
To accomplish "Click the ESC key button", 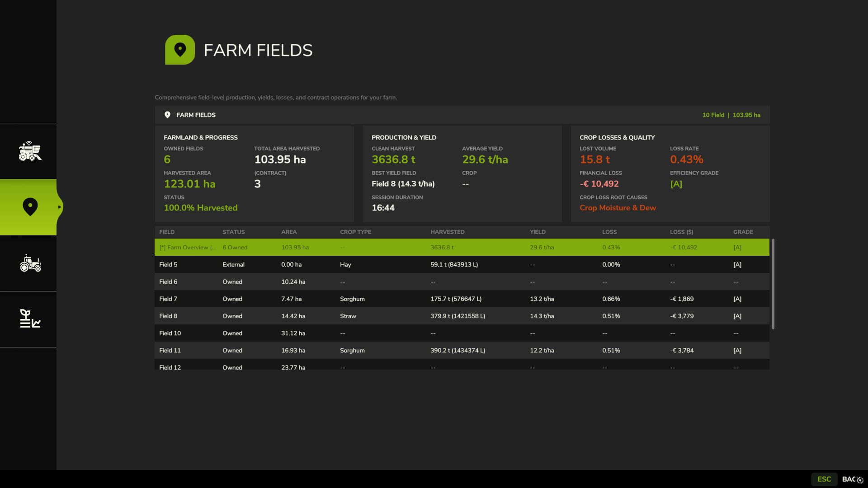I will click(x=824, y=479).
